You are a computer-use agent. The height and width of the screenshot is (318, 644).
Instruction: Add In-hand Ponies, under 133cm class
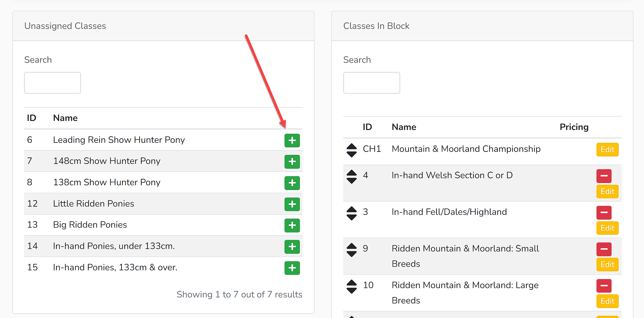coord(292,247)
